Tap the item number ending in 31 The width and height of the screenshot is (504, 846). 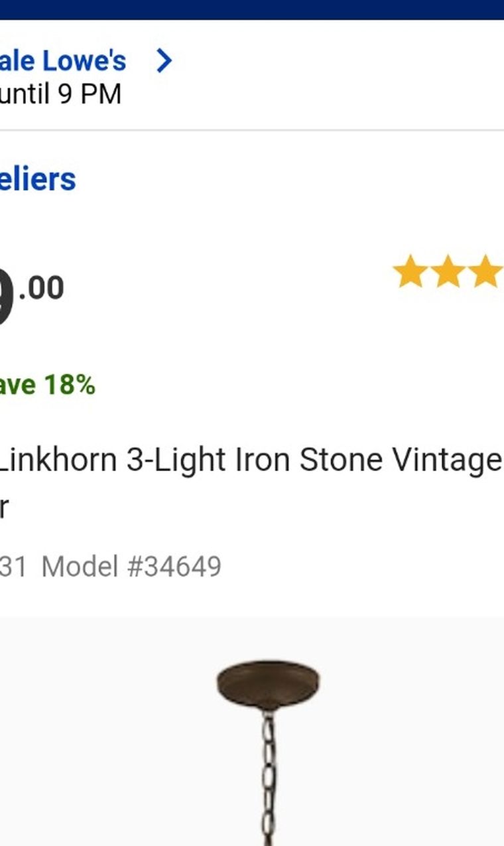click(13, 567)
